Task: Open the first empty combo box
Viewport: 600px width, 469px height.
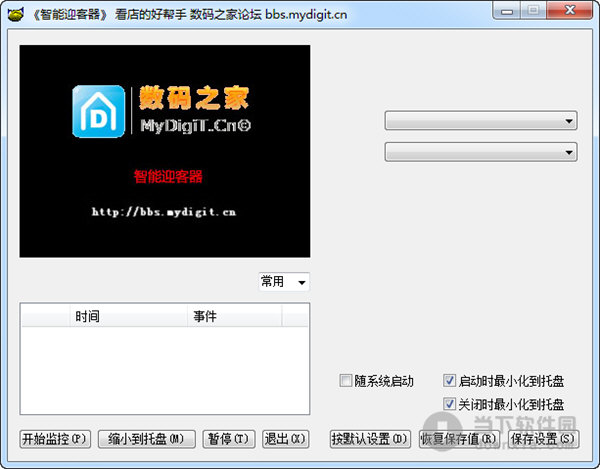Action: click(481, 121)
